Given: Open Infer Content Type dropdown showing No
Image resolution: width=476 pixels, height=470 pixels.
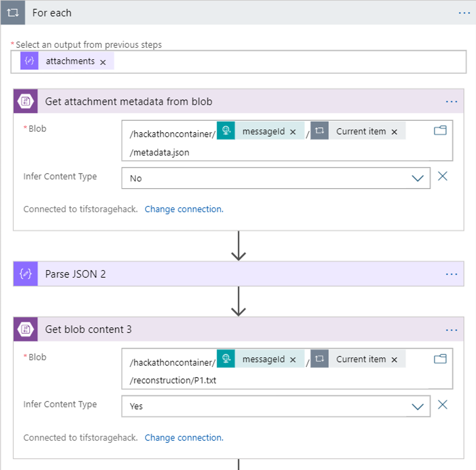Looking at the screenshot, I should [x=276, y=178].
